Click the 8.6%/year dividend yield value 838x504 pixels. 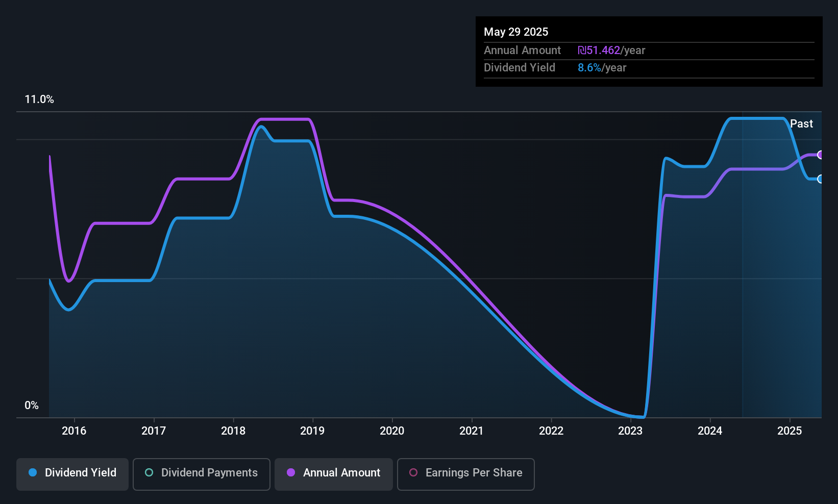pos(602,67)
